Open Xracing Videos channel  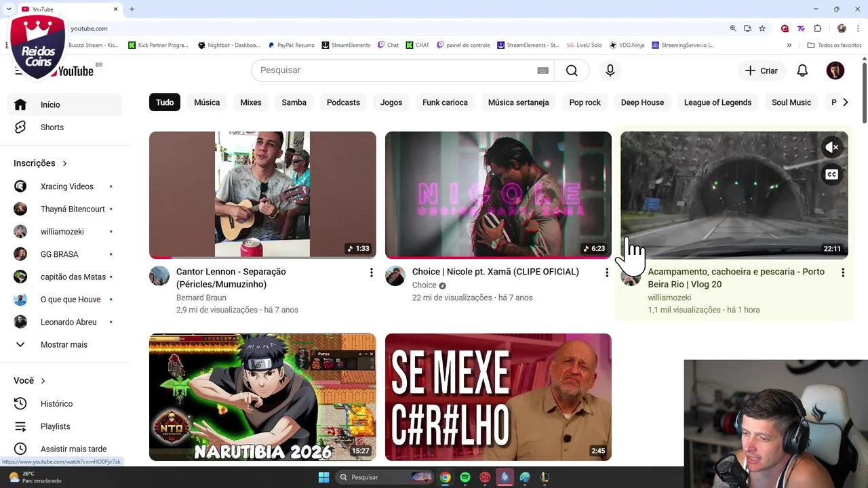(x=64, y=186)
